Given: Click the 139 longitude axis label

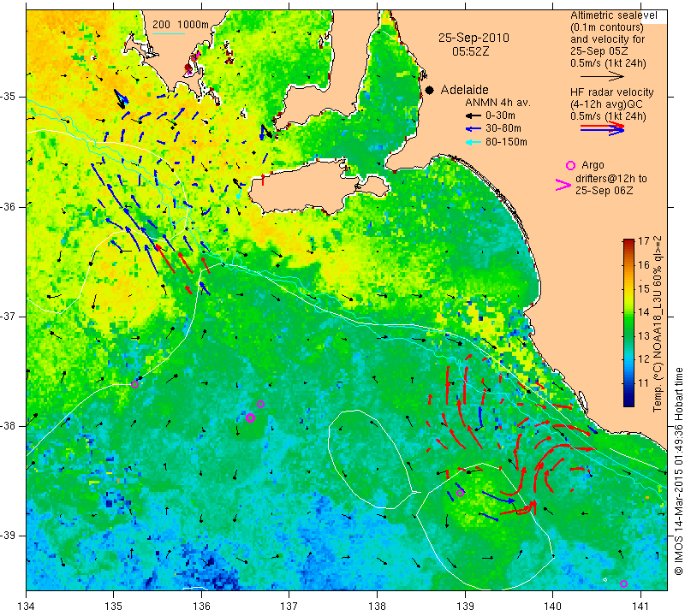Looking at the screenshot, I should 465,606.
